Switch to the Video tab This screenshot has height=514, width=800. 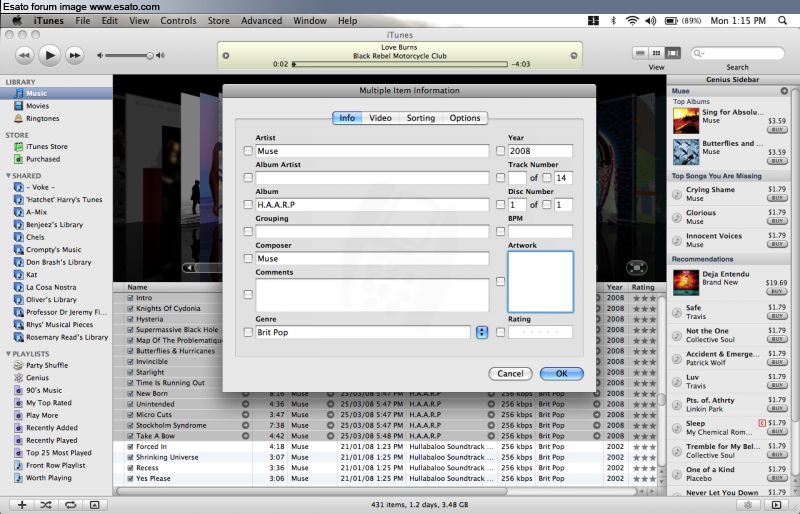pos(380,118)
